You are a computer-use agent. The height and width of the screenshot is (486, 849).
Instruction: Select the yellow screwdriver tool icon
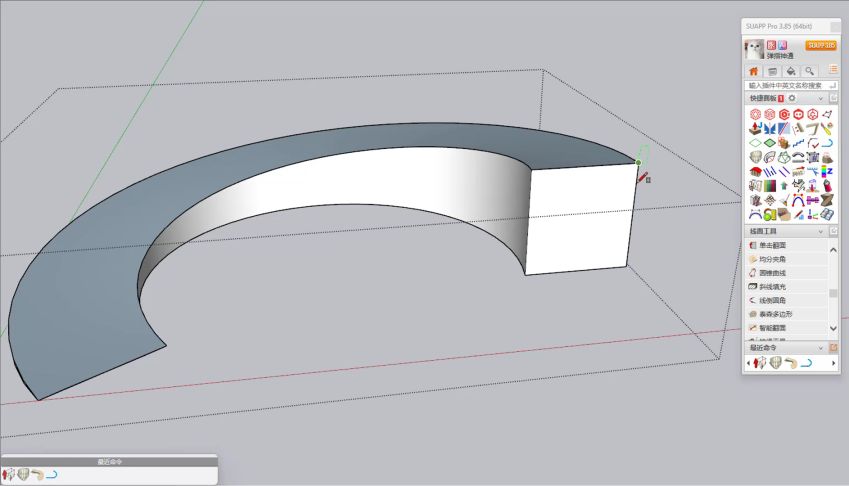coord(827,128)
